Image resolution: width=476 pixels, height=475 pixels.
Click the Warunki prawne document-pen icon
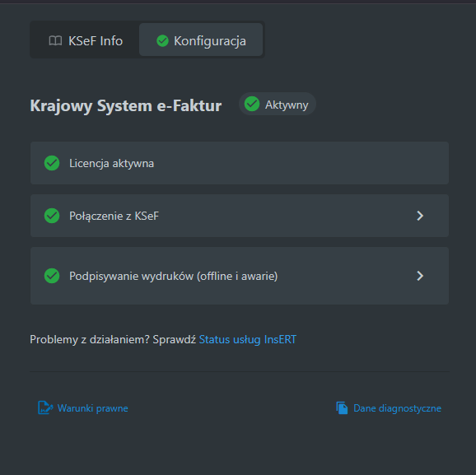pyautogui.click(x=45, y=407)
